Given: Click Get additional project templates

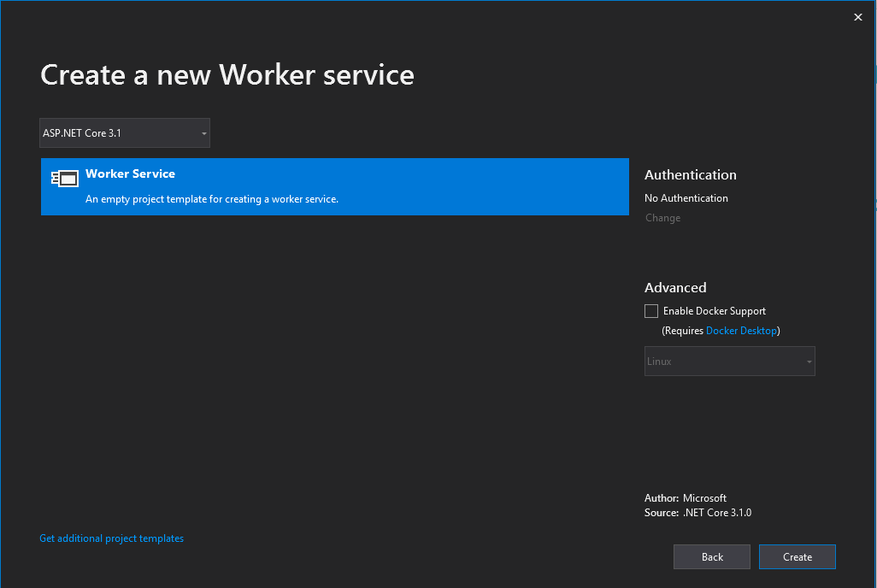Looking at the screenshot, I should pos(111,538).
